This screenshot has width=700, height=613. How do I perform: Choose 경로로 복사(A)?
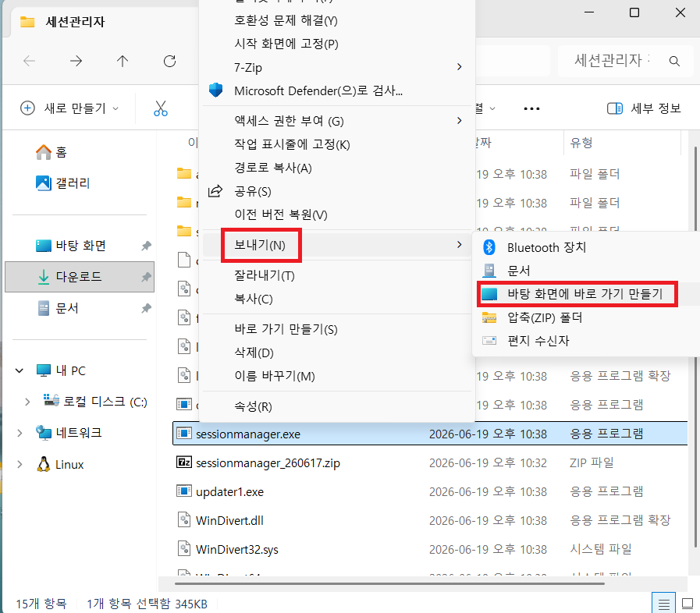click(x=336, y=168)
